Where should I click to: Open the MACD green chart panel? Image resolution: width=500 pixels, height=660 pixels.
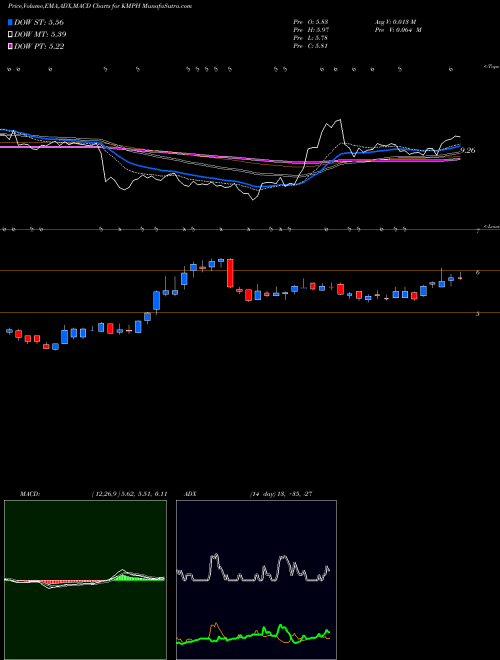[85, 580]
